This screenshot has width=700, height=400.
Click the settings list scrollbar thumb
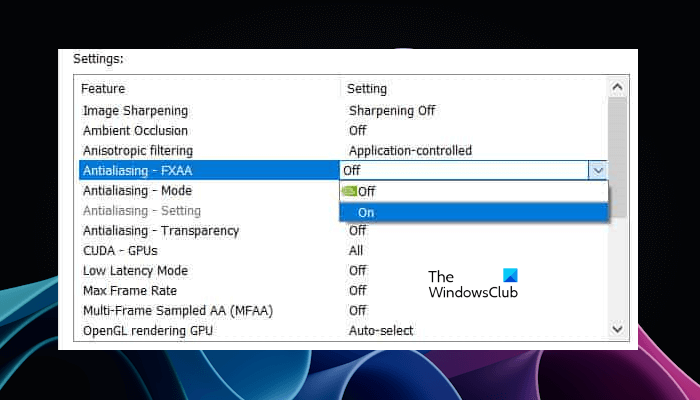click(x=617, y=157)
